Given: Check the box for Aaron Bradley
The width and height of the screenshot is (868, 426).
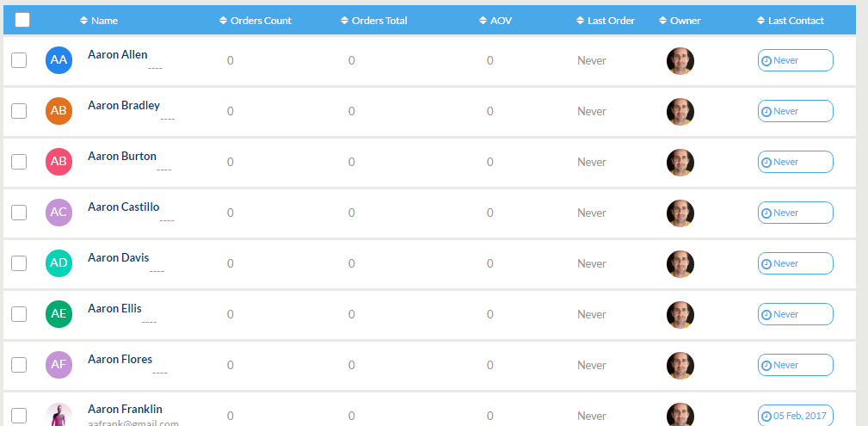Looking at the screenshot, I should [19, 111].
